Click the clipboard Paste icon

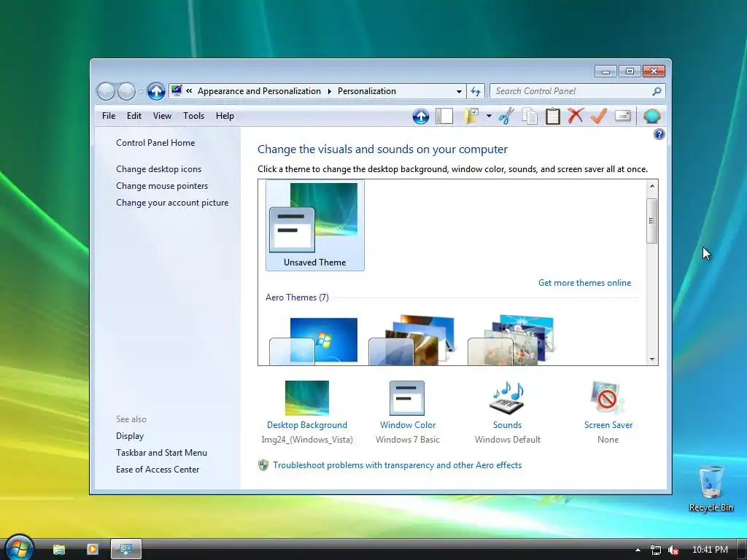(553, 116)
